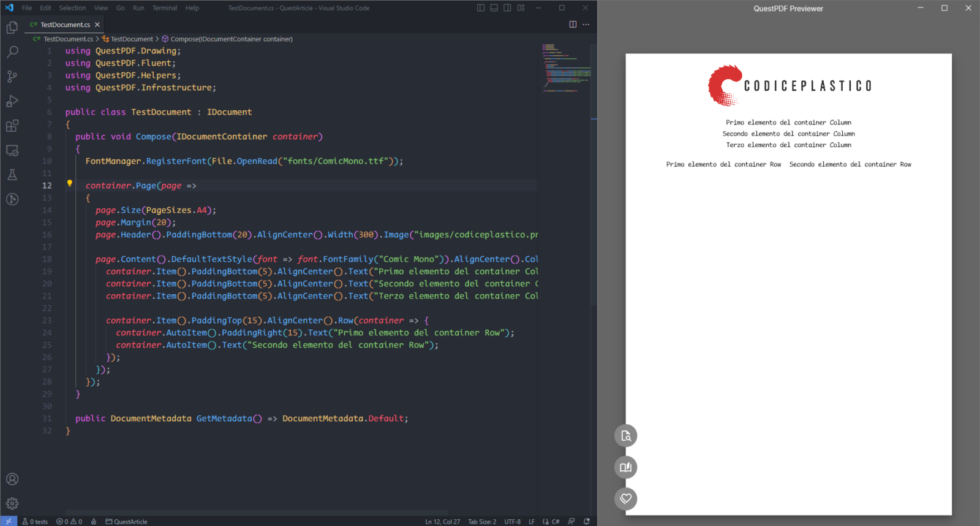Open the Explorer view in activity bar
The width and height of the screenshot is (980, 526).
(x=12, y=28)
